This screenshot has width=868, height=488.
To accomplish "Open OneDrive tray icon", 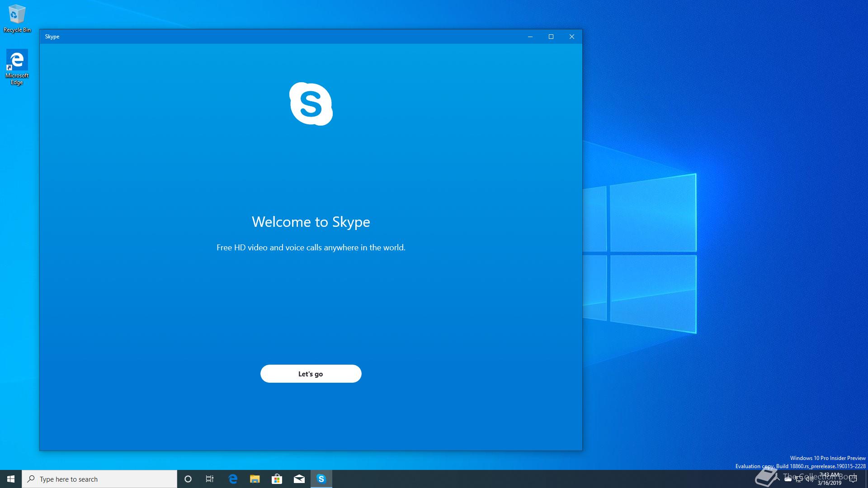I will 788,479.
